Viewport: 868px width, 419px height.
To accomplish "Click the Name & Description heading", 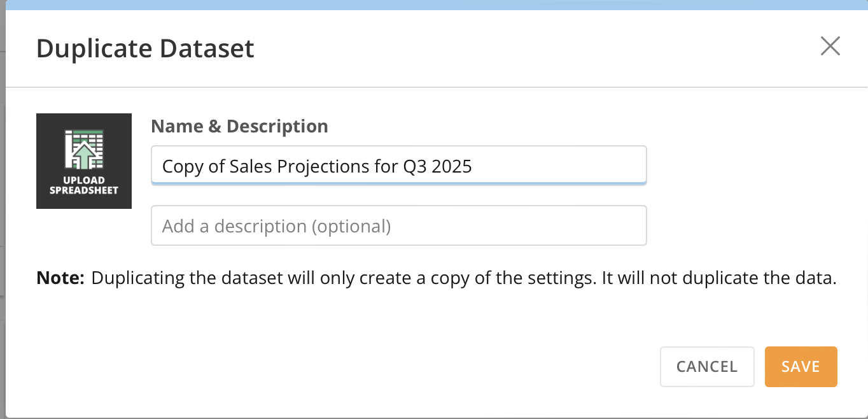I will 239,126.
